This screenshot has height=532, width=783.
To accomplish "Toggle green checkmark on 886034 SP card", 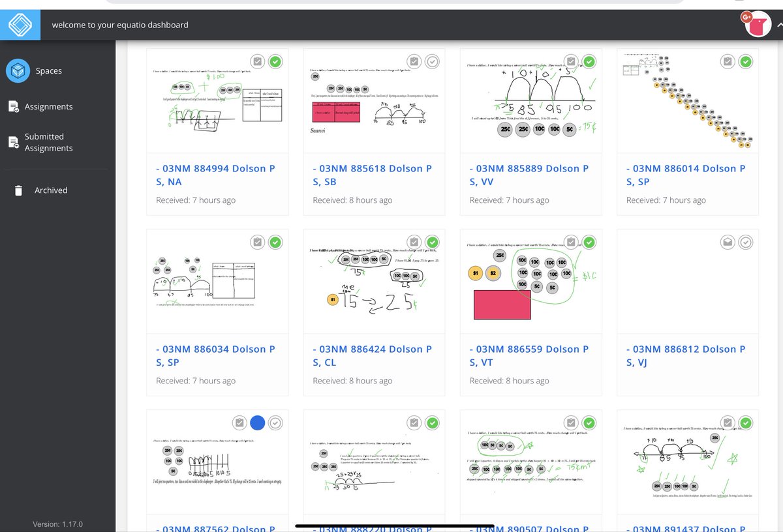I will pos(276,243).
